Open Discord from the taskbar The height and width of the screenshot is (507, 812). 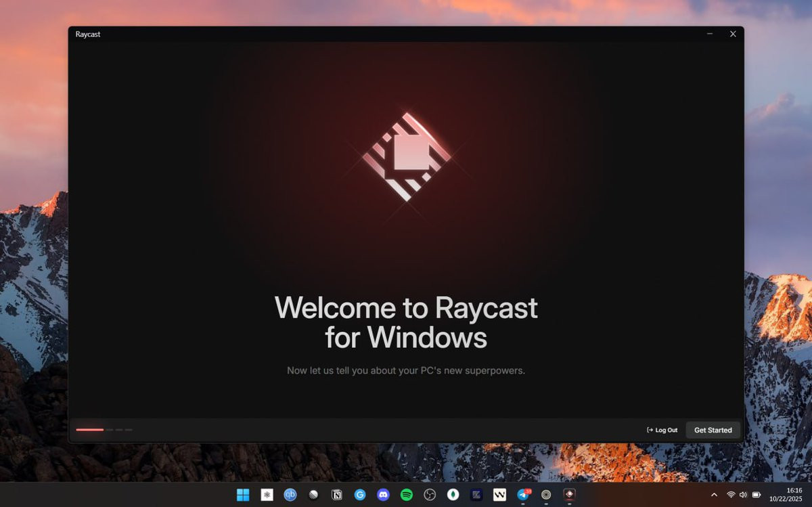coord(383,495)
